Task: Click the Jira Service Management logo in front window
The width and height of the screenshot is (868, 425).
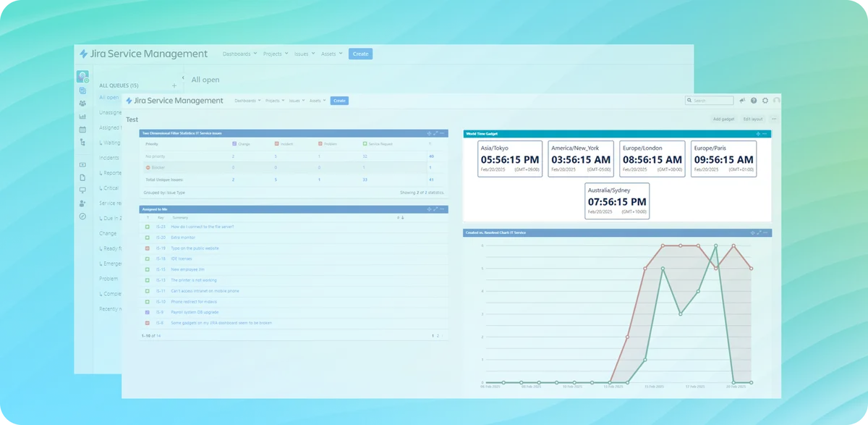Action: tap(174, 101)
